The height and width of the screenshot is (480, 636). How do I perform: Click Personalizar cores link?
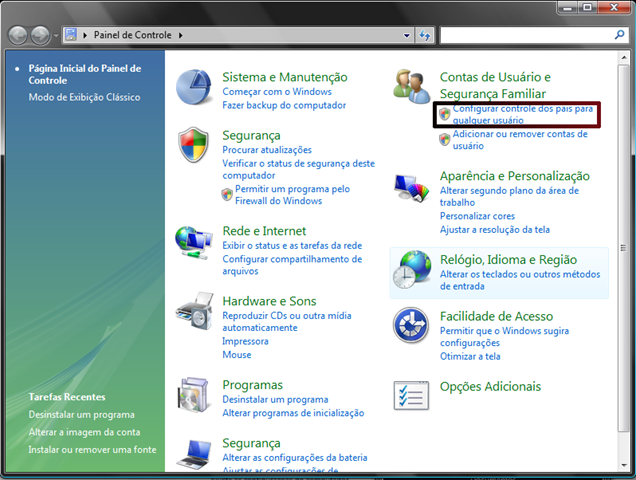[477, 216]
